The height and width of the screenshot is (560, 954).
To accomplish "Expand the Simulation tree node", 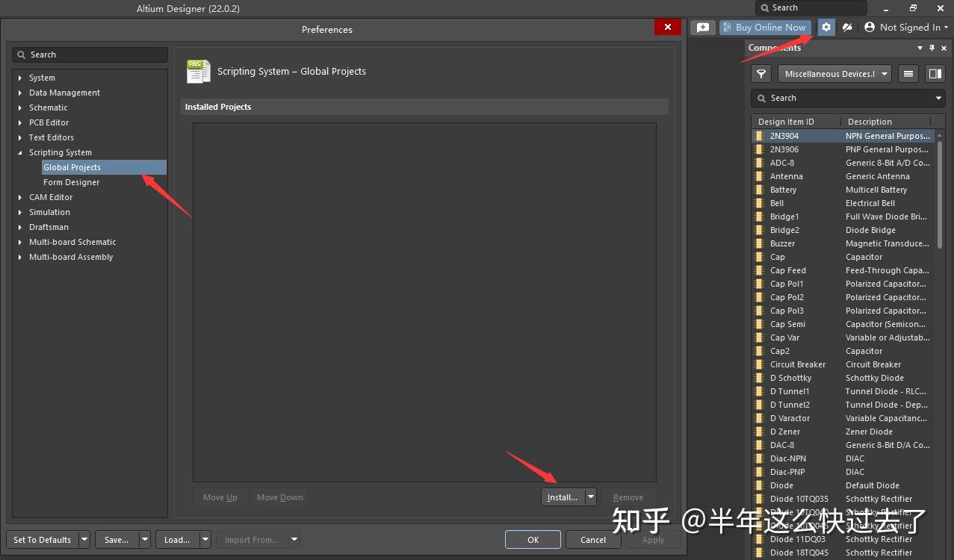I will pos(20,212).
